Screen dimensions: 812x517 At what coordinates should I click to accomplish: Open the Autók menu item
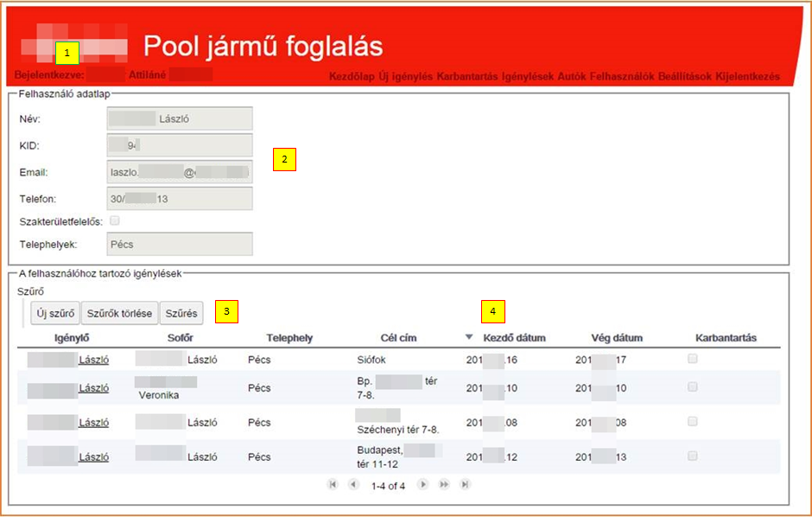tap(572, 77)
